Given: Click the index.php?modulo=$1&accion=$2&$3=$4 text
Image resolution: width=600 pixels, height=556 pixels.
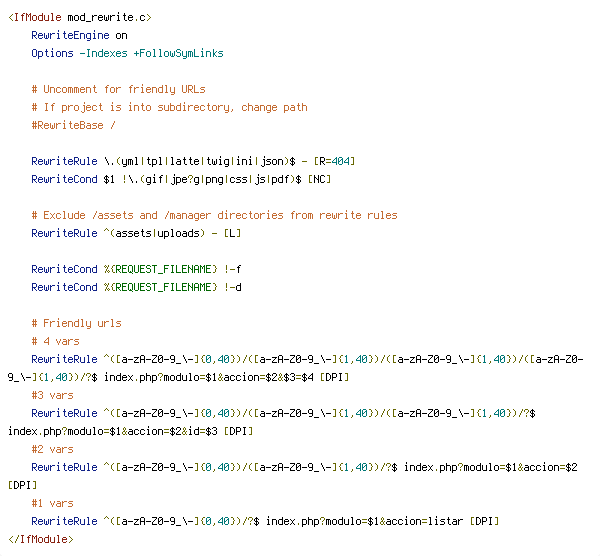Looking at the screenshot, I should tap(209, 378).
